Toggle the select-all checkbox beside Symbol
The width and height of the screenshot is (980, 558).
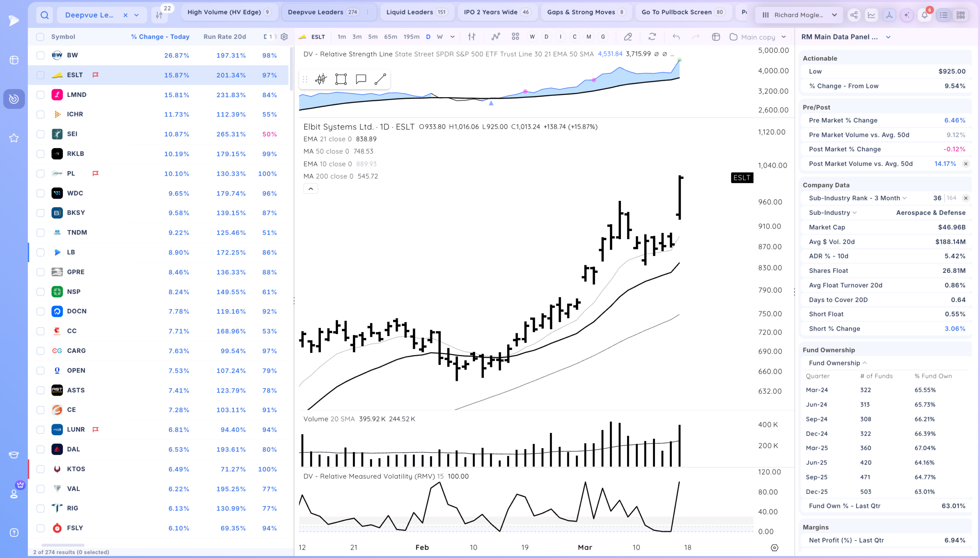[40, 37]
